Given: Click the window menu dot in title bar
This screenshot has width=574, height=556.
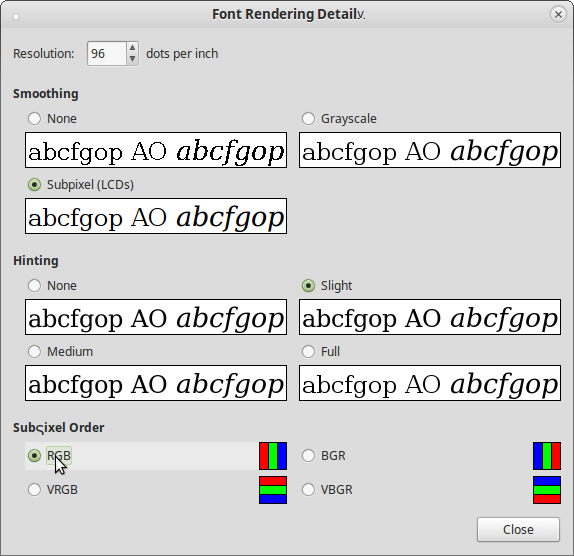Looking at the screenshot, I should pos(16,16).
